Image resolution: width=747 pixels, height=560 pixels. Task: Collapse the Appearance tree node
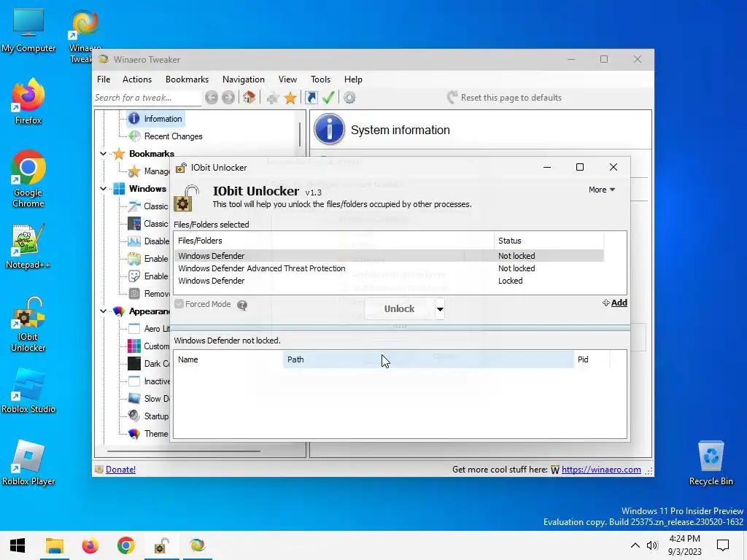coord(103,311)
